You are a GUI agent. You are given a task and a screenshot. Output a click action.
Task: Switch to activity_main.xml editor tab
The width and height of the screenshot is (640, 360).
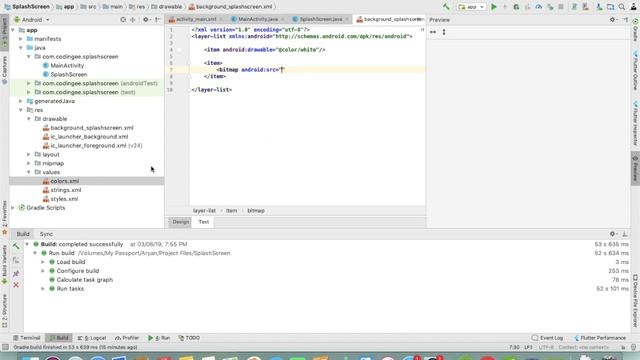[196, 19]
